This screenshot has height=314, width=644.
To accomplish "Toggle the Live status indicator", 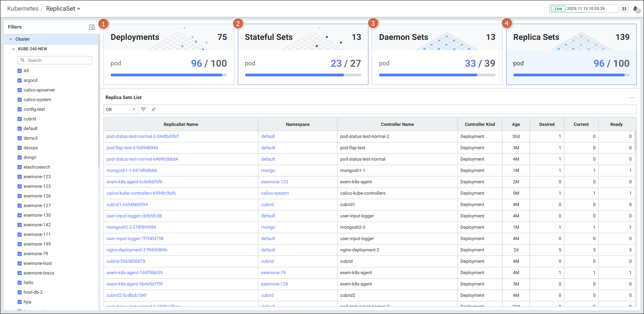I will click(x=558, y=9).
